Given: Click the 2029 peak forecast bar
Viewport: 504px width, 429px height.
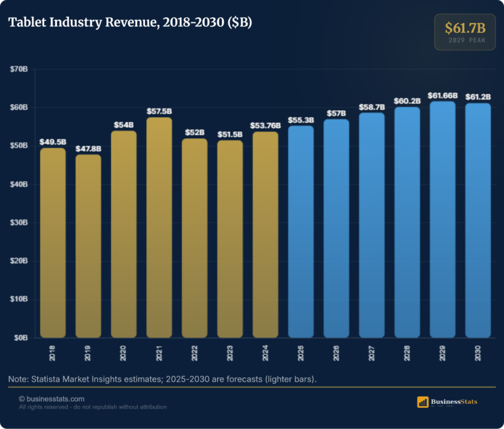Looking at the screenshot, I should click(x=442, y=219).
